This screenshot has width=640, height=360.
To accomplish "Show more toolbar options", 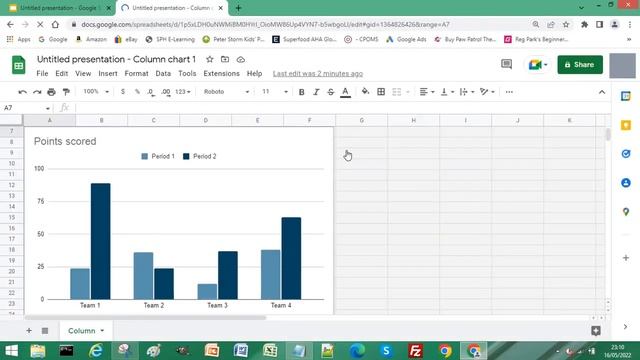I will [509, 92].
